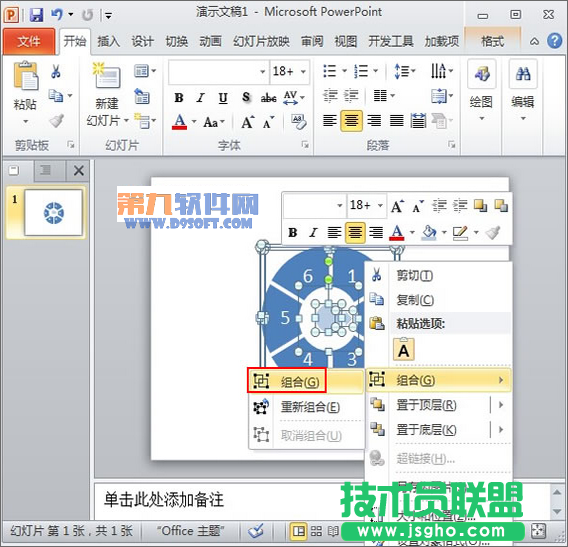Cut selection with ribbon scissors icon
This screenshot has height=547, width=568.
(x=56, y=72)
